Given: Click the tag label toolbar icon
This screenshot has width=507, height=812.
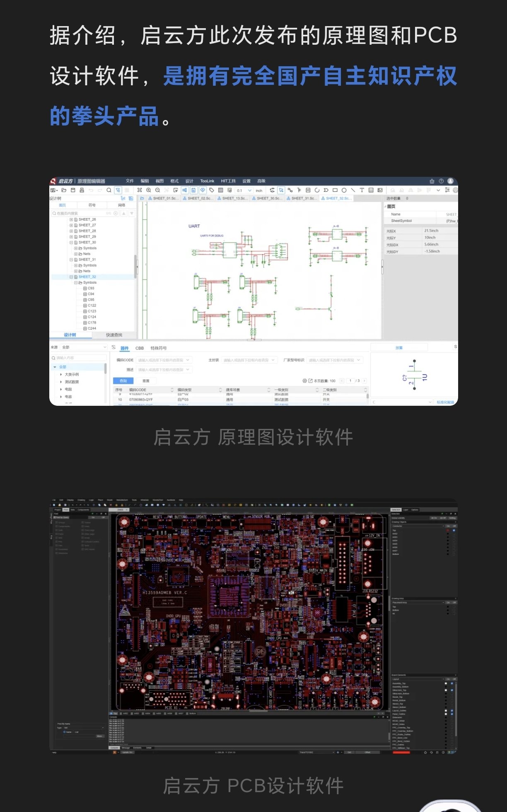Looking at the screenshot, I should (x=212, y=190).
